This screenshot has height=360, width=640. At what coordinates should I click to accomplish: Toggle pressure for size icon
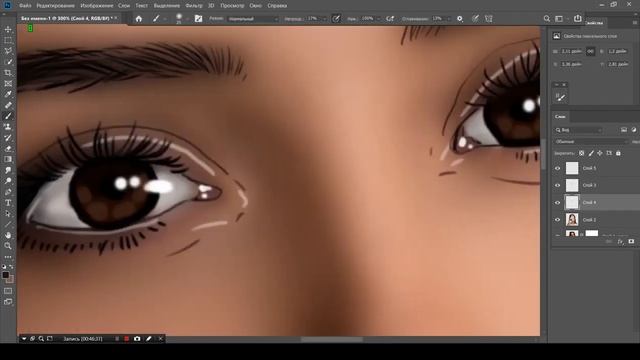[476, 19]
